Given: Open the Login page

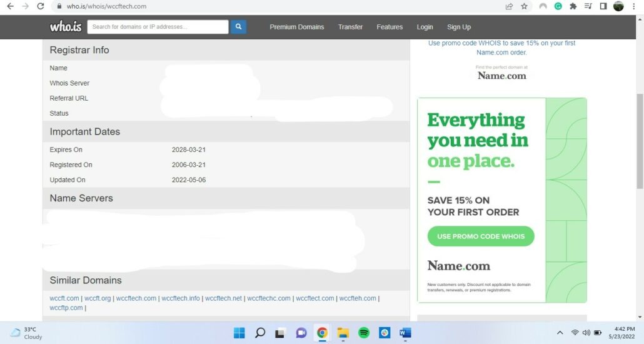Looking at the screenshot, I should tap(425, 27).
